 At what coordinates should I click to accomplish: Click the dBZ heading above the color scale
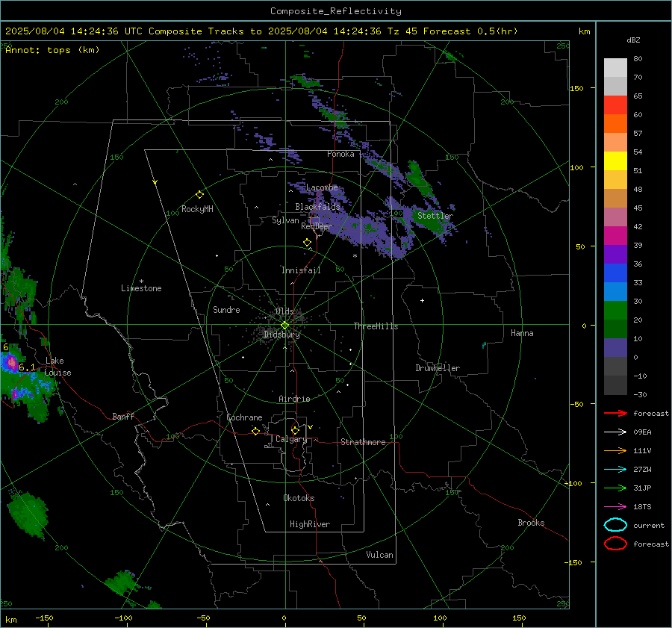(x=633, y=40)
